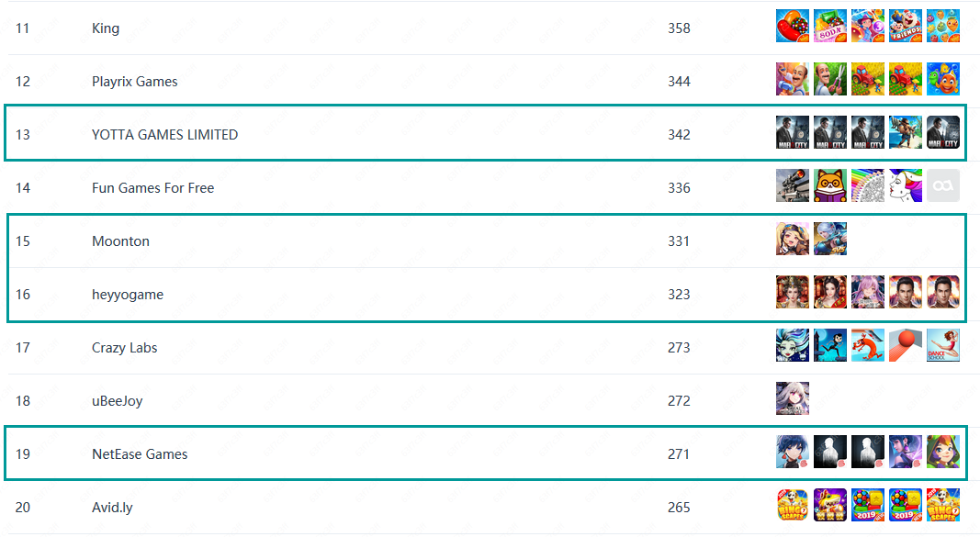
Task: Click the NetEase Games publisher name
Action: [x=140, y=454]
